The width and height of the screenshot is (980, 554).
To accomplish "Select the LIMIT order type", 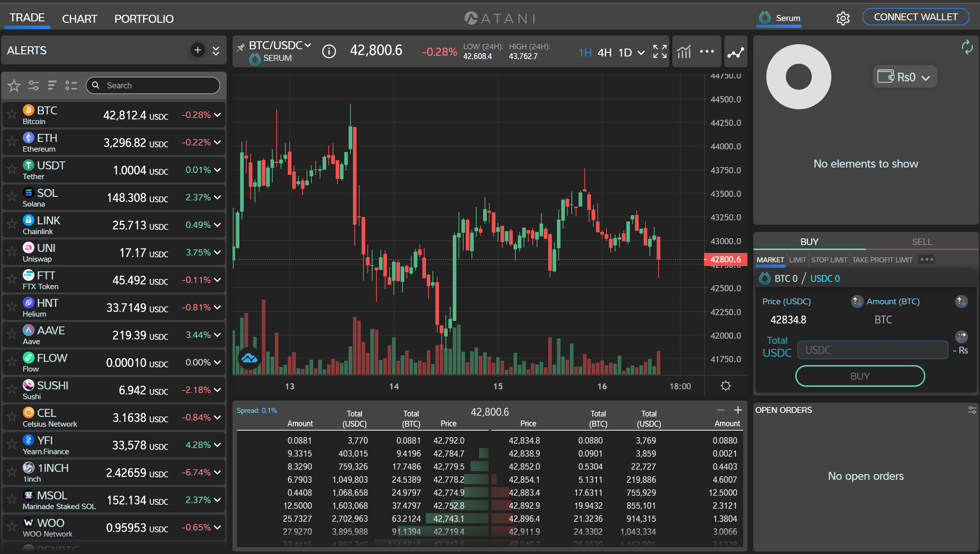I will click(797, 260).
